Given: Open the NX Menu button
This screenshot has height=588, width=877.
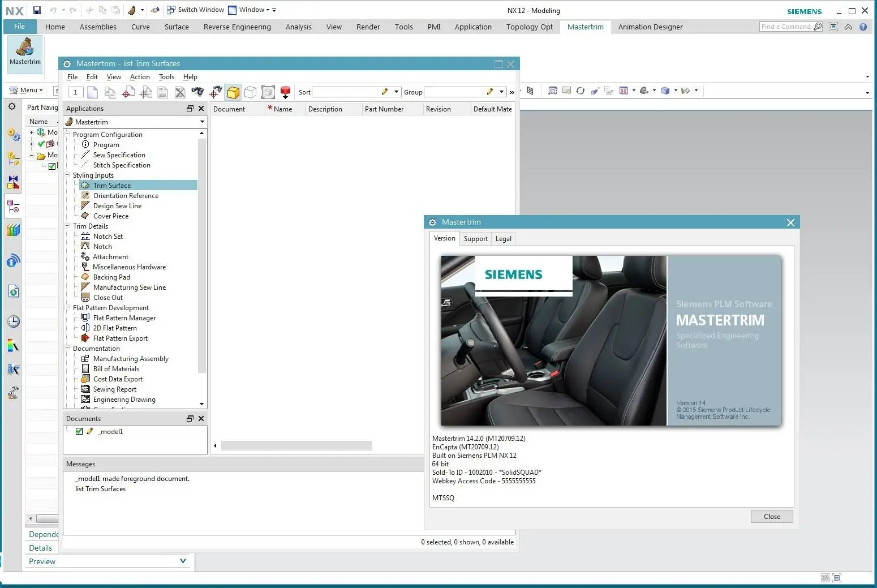Looking at the screenshot, I should pyautogui.click(x=26, y=90).
